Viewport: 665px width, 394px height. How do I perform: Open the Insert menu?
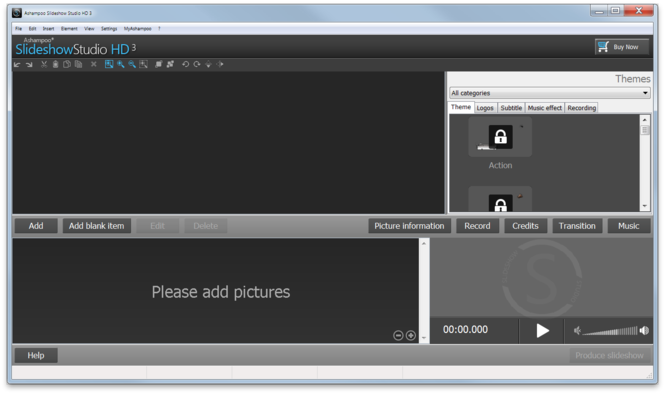[48, 29]
